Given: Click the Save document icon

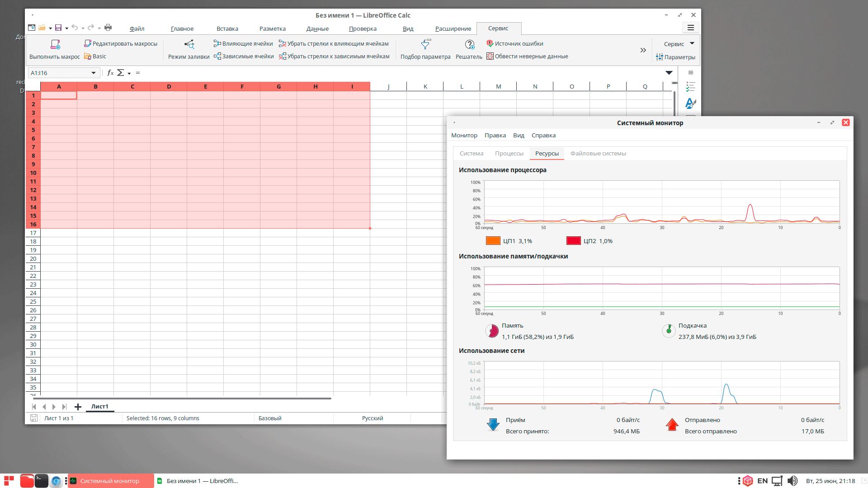Looking at the screenshot, I should 58,28.
